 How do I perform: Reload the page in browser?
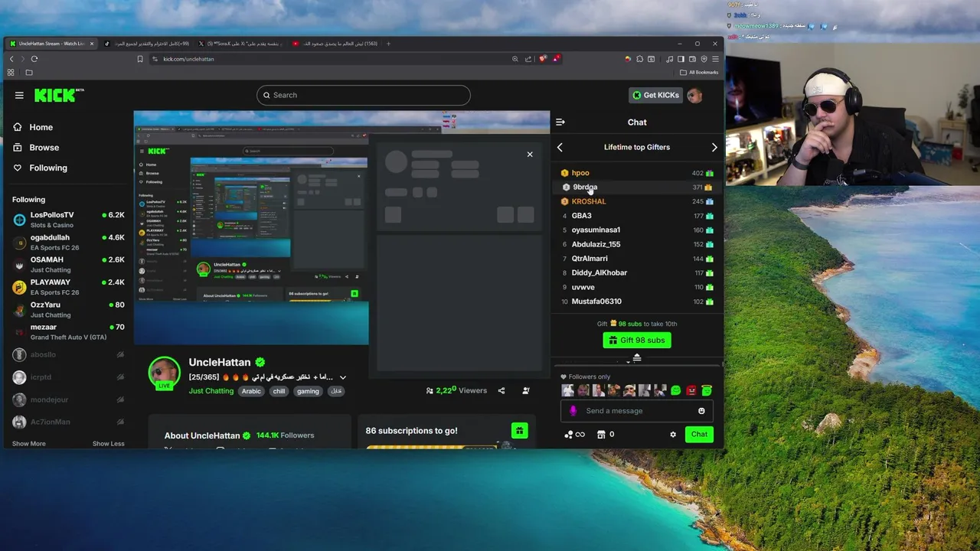(x=34, y=59)
